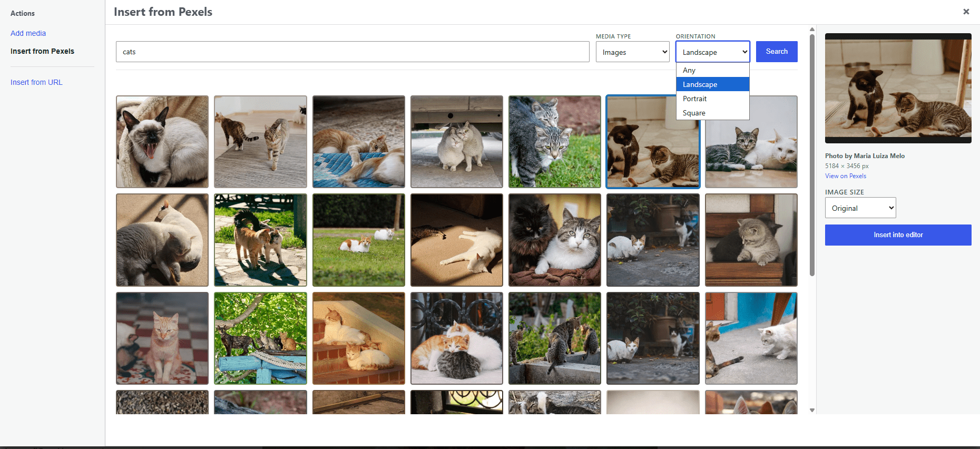Select white cat stretched in sunlight thumbnail

457,240
